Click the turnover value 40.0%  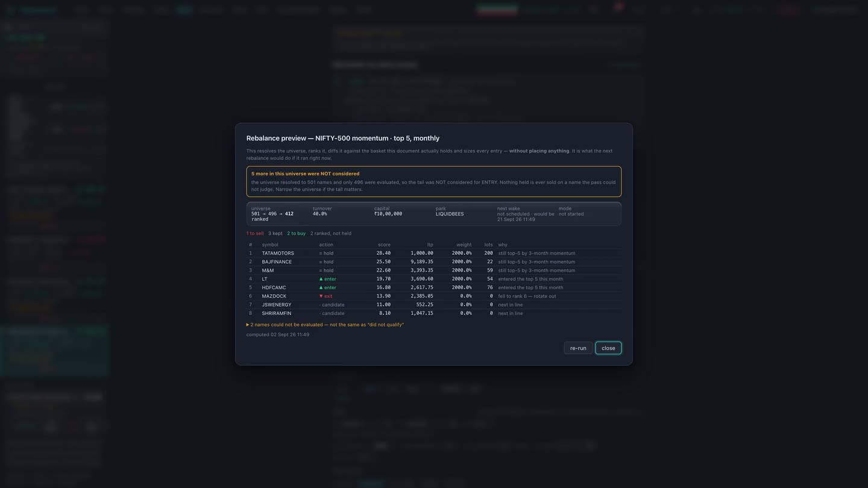point(320,214)
